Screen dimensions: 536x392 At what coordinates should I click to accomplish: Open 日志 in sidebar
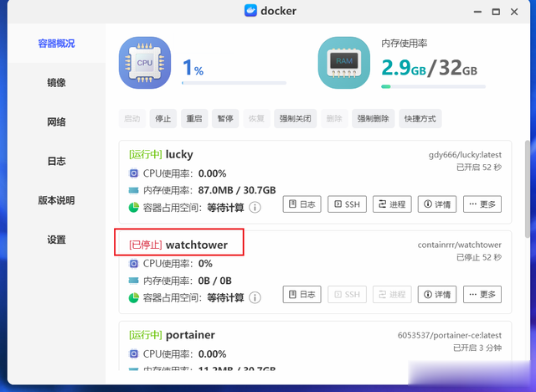(56, 161)
